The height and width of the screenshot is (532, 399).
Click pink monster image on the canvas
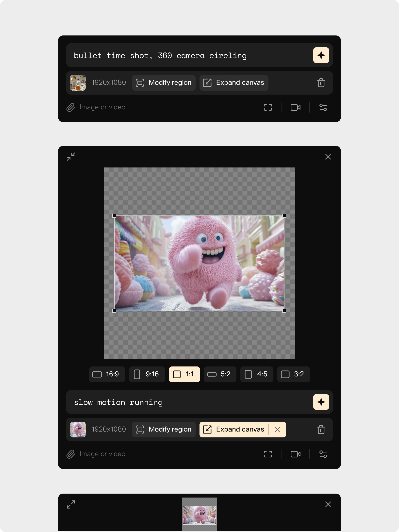pyautogui.click(x=199, y=263)
